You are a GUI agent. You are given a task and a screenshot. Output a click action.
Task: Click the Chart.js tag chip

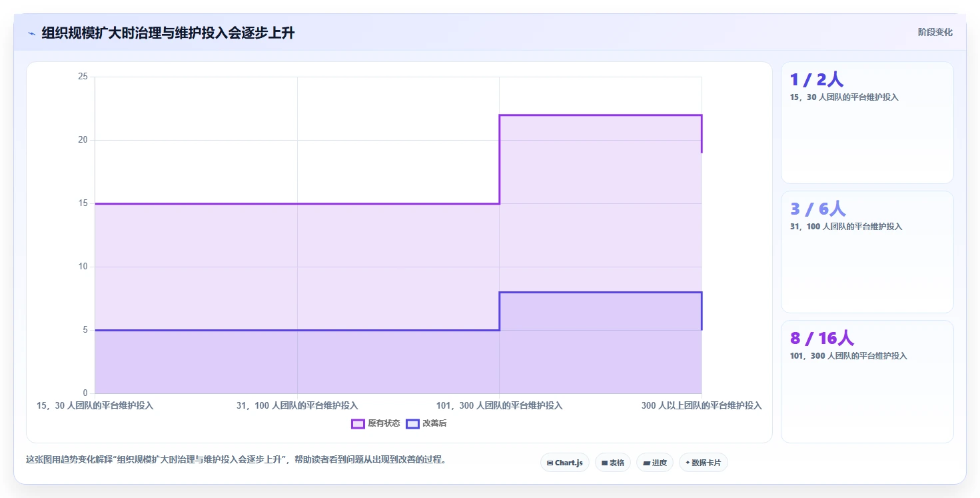pos(565,463)
